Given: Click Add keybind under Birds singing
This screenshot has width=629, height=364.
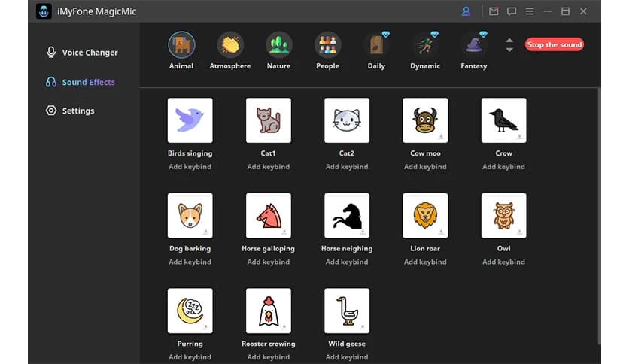Looking at the screenshot, I should coord(190,167).
